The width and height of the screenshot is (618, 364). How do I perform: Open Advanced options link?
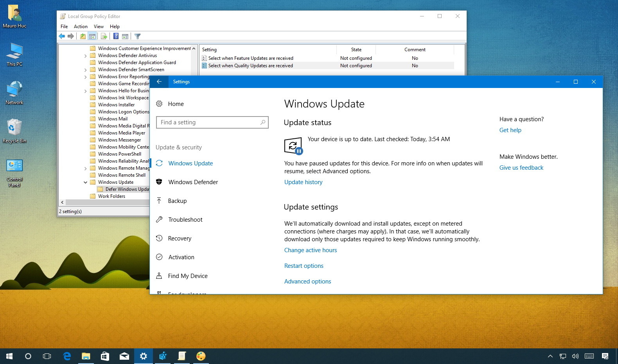[x=308, y=282]
